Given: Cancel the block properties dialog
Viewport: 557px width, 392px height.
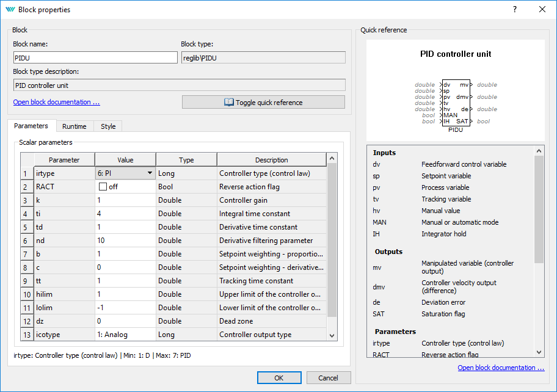Looking at the screenshot, I should [x=329, y=378].
